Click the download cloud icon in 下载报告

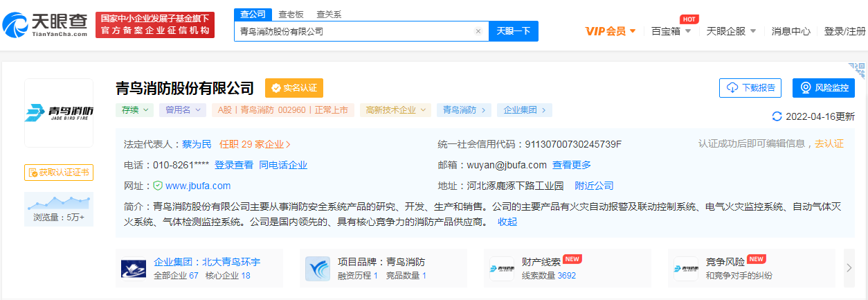tap(733, 88)
